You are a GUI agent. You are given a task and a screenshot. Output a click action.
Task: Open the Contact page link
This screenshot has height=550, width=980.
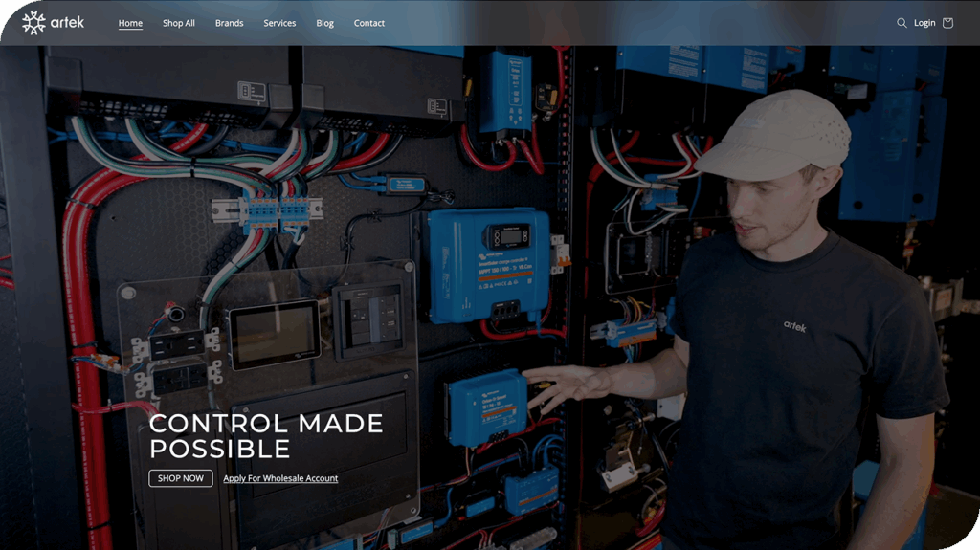(x=368, y=23)
